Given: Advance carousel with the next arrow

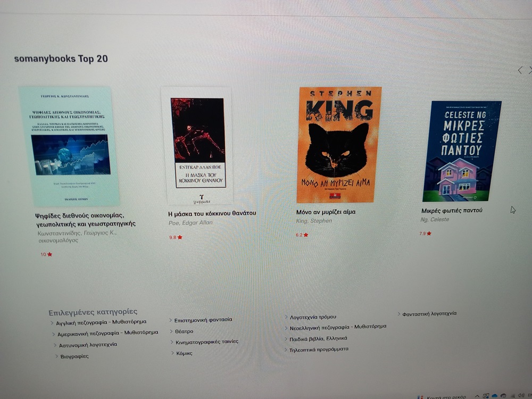Looking at the screenshot, I should pos(530,70).
